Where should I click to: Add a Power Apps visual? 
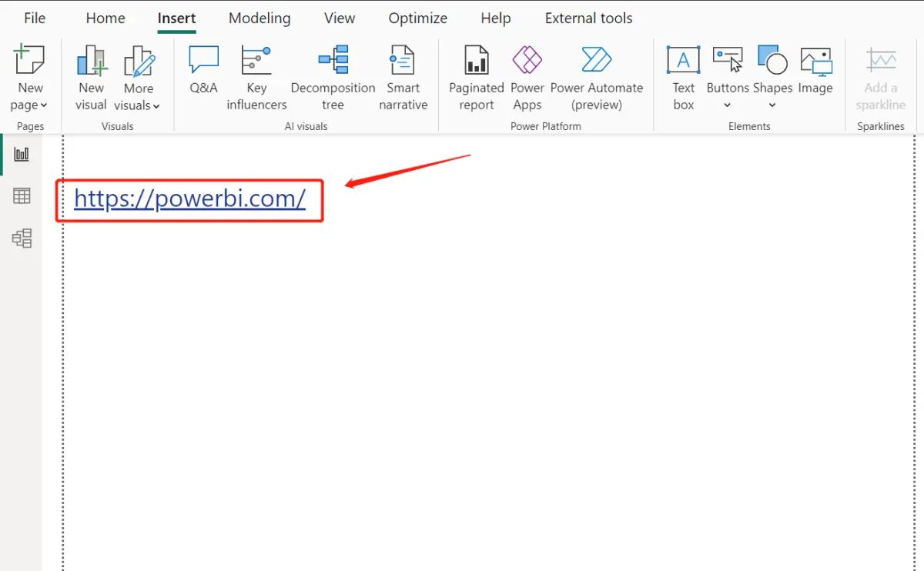527,75
